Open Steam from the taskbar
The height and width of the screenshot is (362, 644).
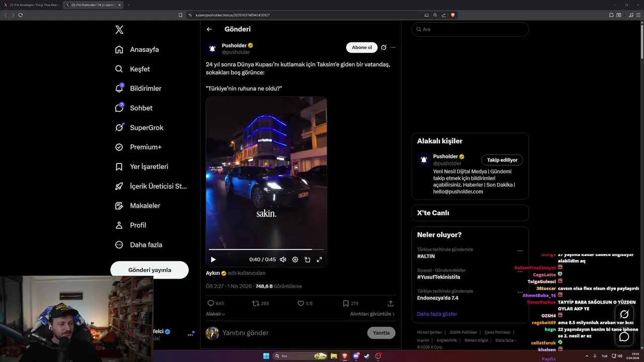point(367,356)
